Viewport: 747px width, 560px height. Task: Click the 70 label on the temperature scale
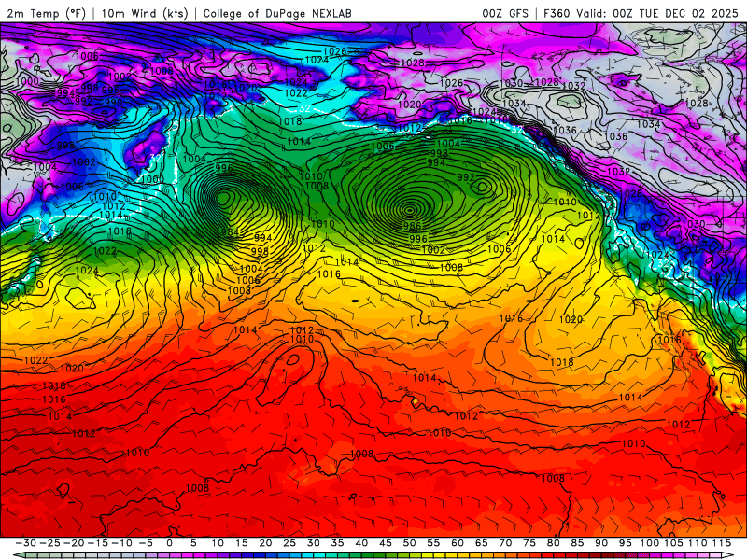pos(505,543)
